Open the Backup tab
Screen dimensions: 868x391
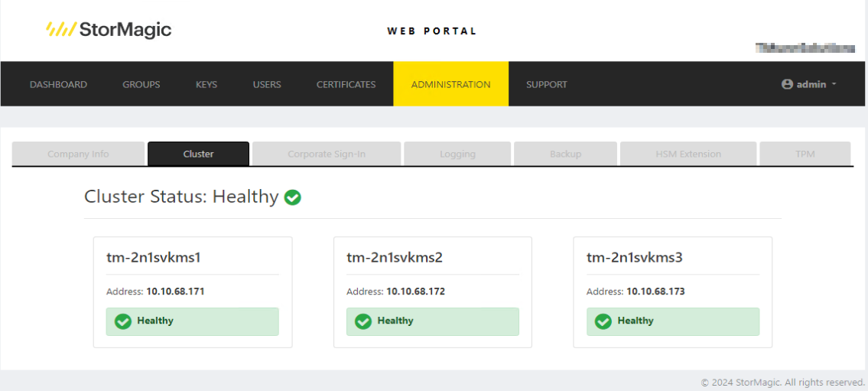[x=565, y=154]
